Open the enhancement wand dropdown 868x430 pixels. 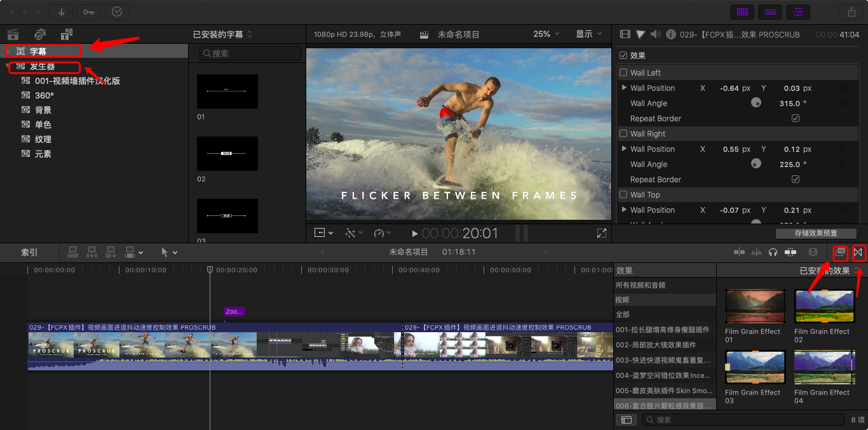353,233
